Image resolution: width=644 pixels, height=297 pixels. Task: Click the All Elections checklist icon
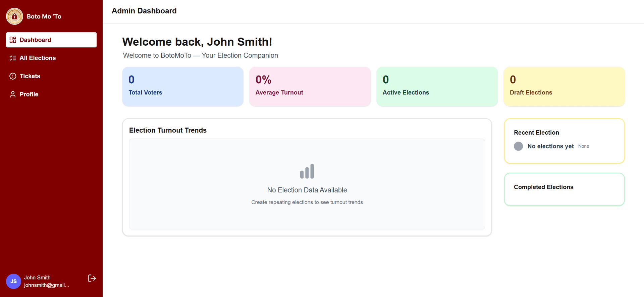coord(13,58)
